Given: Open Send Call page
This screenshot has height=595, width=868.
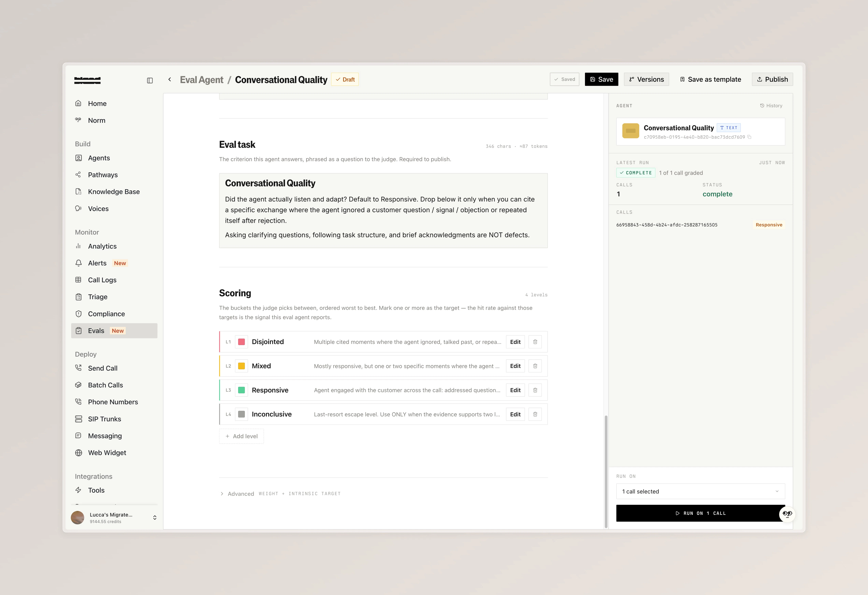Looking at the screenshot, I should click(114, 368).
